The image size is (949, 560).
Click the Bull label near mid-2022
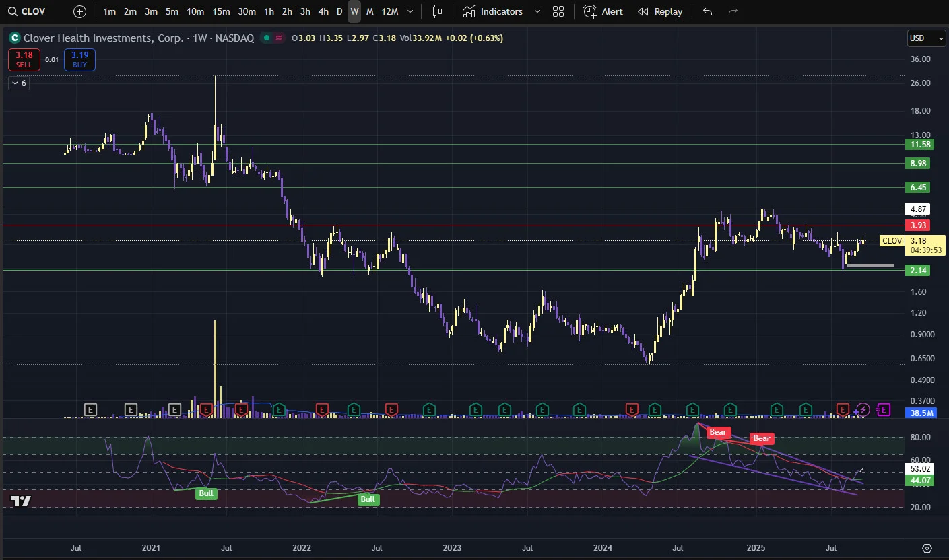(x=367, y=499)
